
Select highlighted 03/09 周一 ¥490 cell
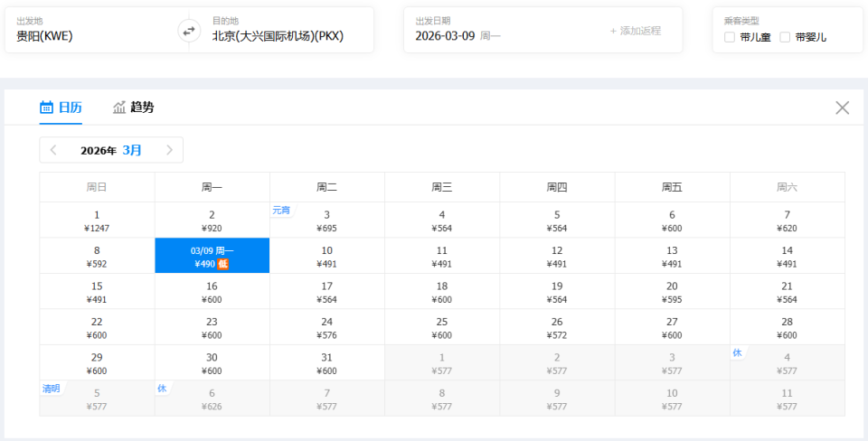[212, 256]
